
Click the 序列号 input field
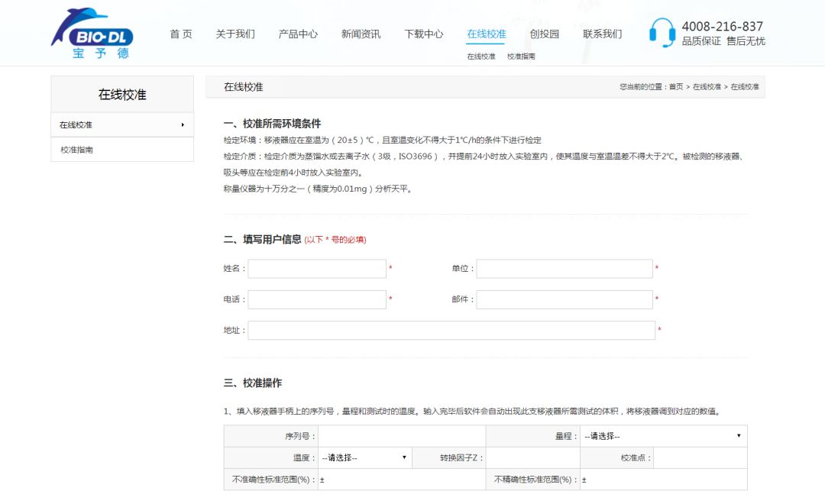(402, 436)
